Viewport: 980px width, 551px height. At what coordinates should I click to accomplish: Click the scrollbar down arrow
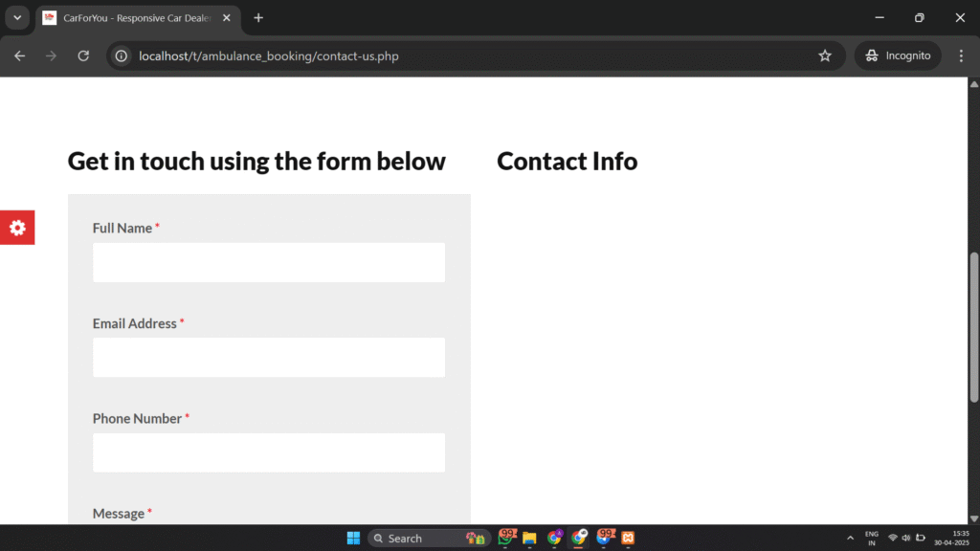coord(973,518)
